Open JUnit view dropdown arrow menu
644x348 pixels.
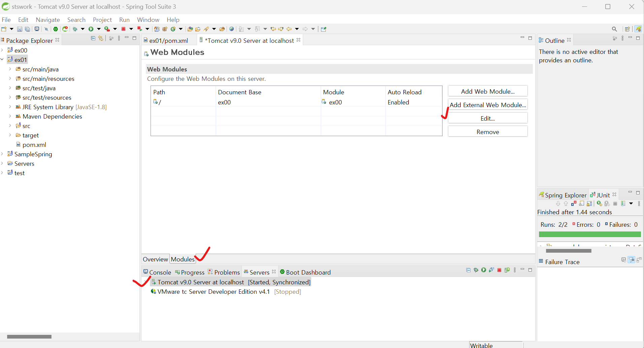pyautogui.click(x=631, y=203)
